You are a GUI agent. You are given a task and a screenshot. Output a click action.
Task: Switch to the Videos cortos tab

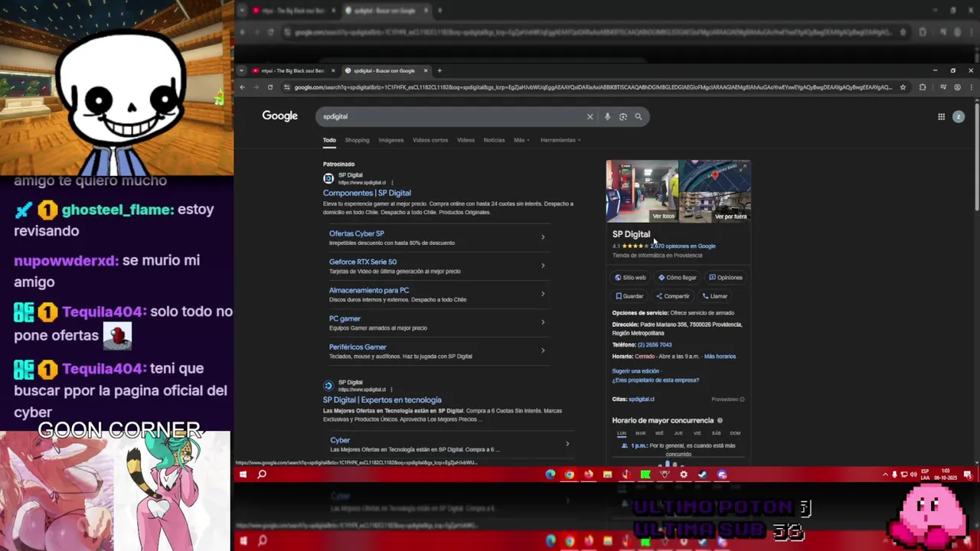(430, 140)
